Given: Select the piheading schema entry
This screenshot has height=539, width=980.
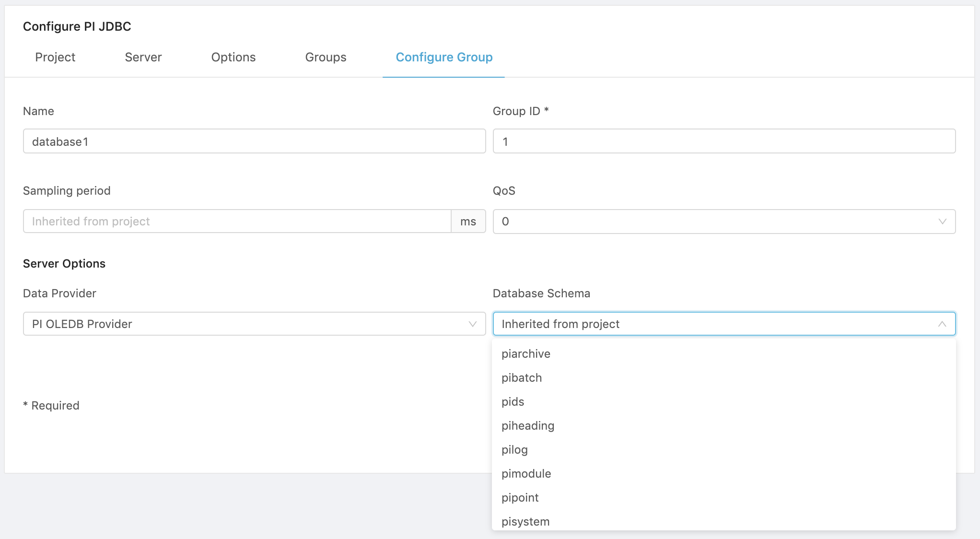Looking at the screenshot, I should [527, 425].
